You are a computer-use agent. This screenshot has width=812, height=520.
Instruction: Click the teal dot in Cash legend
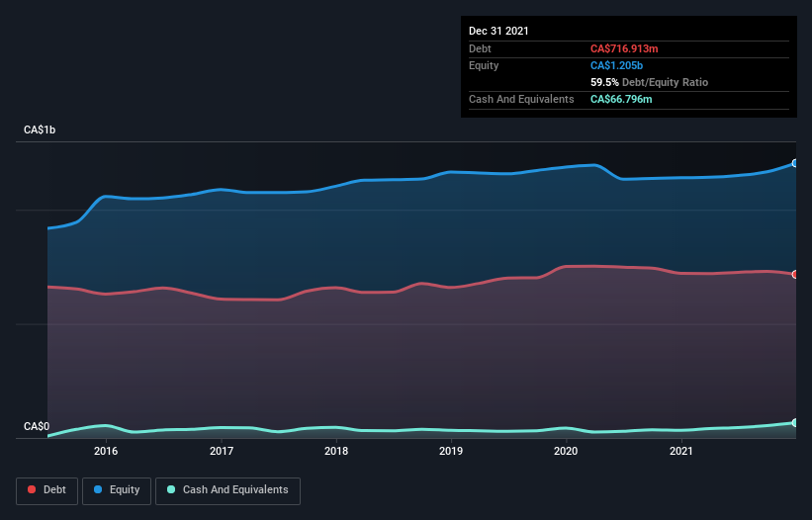point(171,489)
